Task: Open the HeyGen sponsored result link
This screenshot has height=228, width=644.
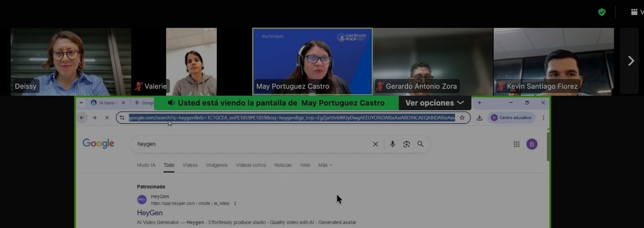Action: click(x=150, y=213)
